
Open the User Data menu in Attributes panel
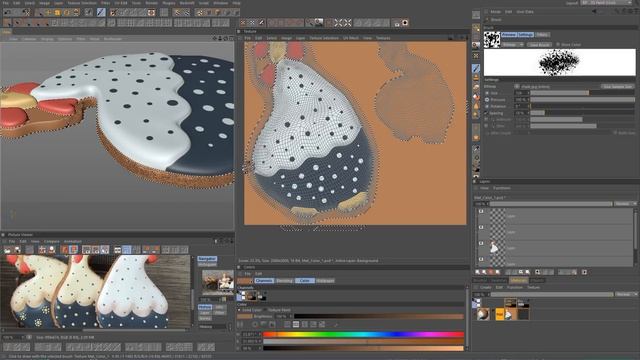pyautogui.click(x=524, y=12)
